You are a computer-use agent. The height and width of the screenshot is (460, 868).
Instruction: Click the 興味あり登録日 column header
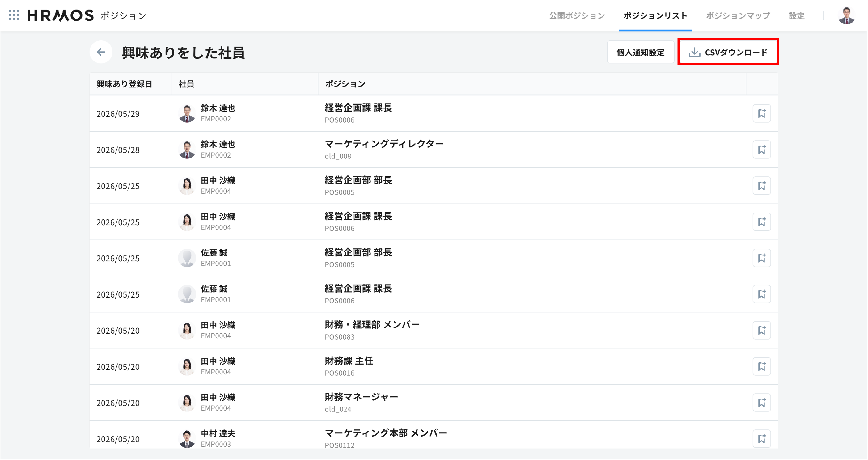pos(124,84)
